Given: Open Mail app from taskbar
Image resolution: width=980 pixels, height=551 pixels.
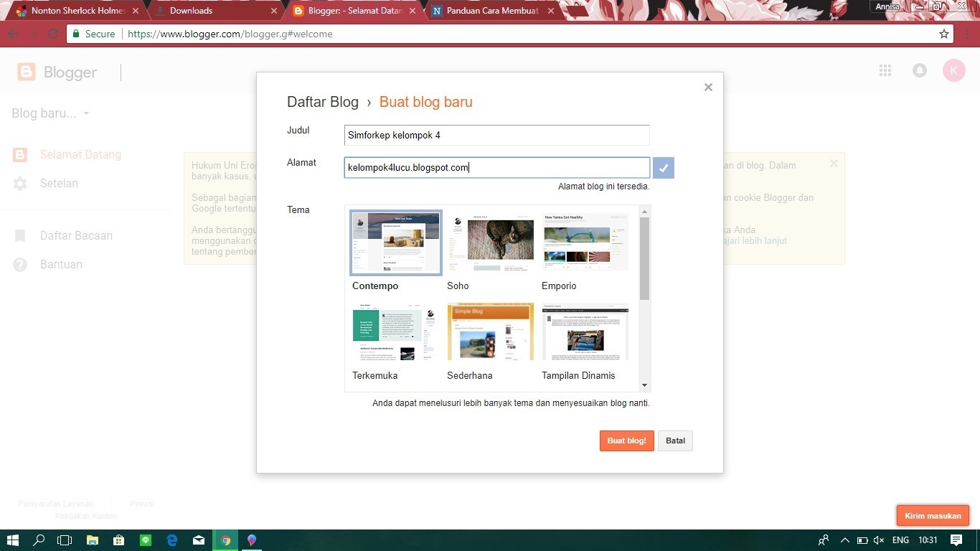Looking at the screenshot, I should coord(199,540).
